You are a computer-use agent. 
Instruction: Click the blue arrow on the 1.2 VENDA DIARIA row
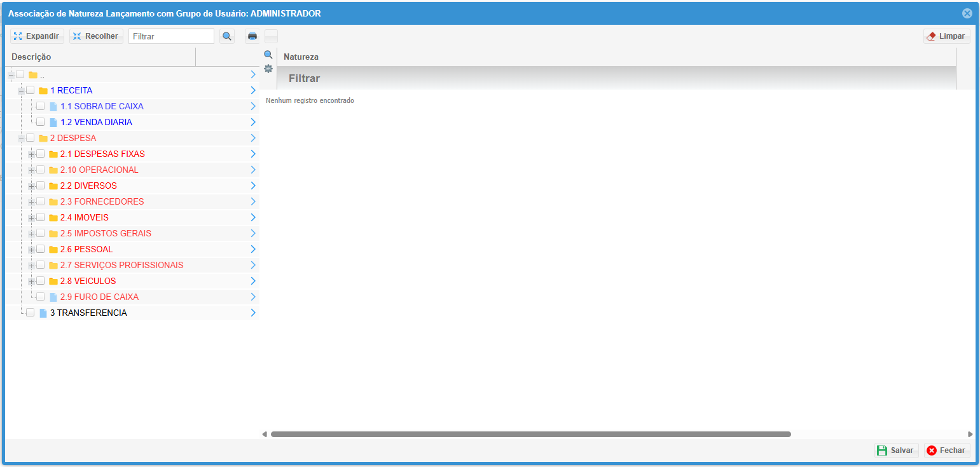coord(253,122)
